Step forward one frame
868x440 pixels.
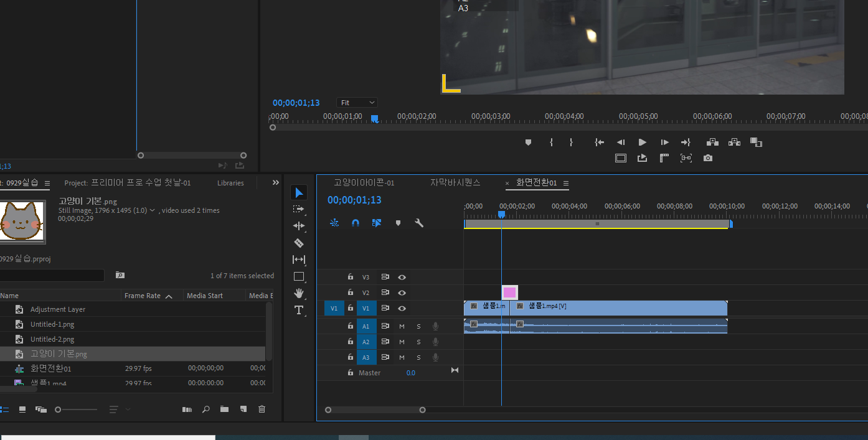664,143
